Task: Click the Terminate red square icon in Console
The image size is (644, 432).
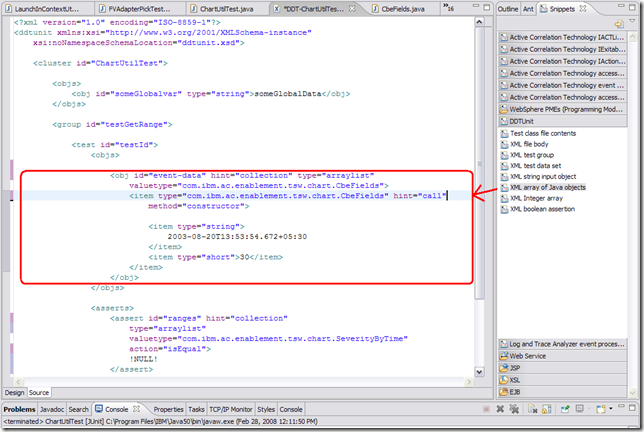Action: point(486,409)
